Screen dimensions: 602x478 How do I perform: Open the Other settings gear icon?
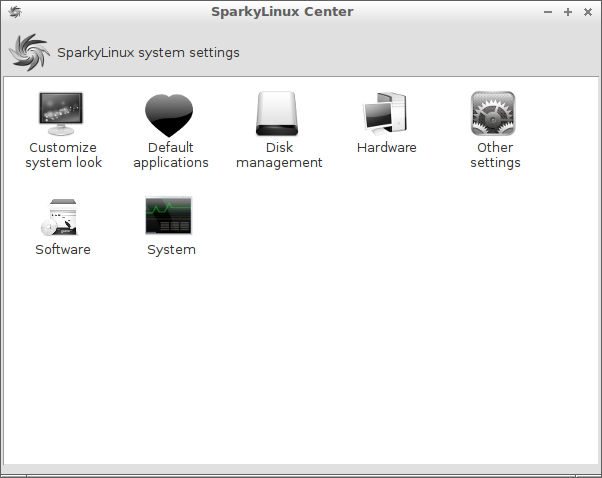493,114
